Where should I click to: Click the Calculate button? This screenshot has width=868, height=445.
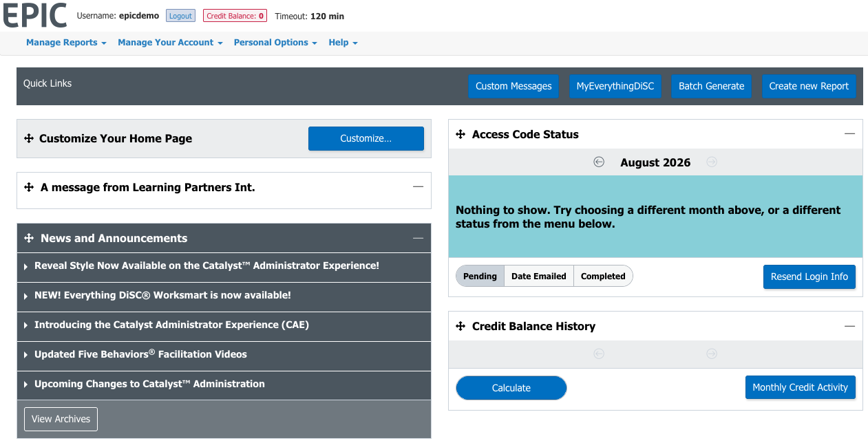tap(511, 388)
